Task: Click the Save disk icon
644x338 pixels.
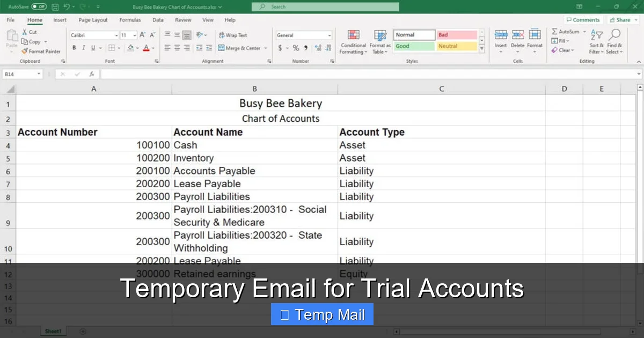Action: point(55,6)
